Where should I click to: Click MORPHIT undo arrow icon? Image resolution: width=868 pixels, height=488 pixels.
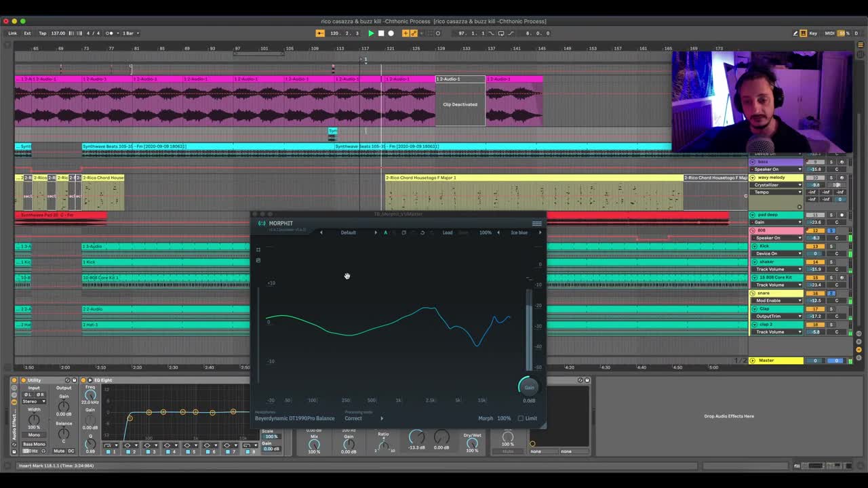point(422,232)
